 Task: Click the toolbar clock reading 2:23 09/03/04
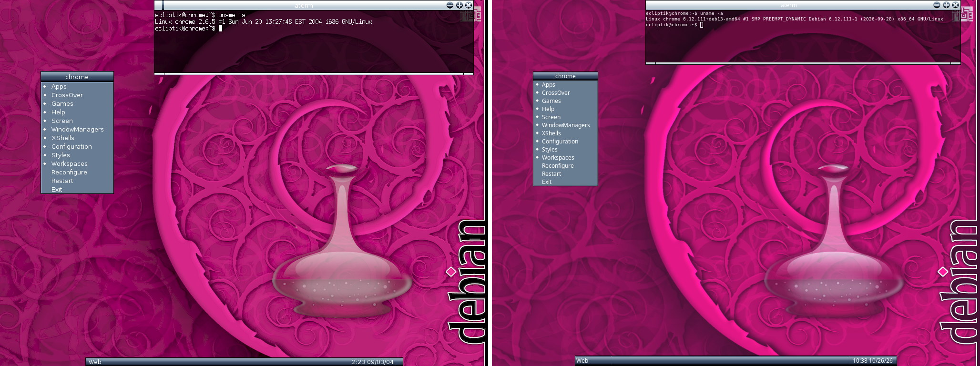pyautogui.click(x=373, y=362)
